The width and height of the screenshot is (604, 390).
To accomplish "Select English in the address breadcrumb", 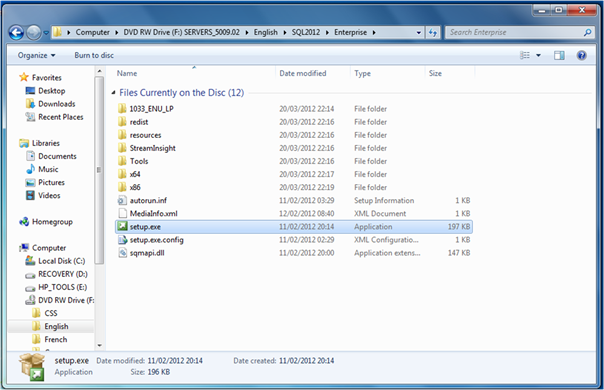I will [x=265, y=32].
